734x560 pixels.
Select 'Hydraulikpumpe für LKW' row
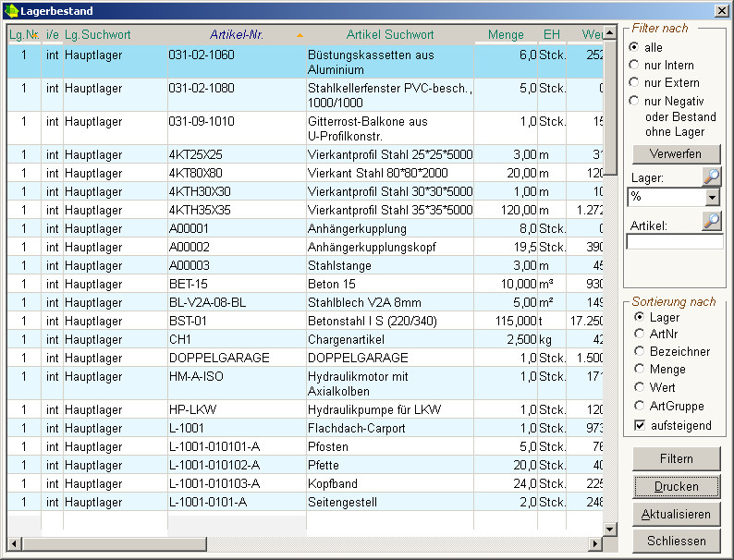tap(305, 409)
